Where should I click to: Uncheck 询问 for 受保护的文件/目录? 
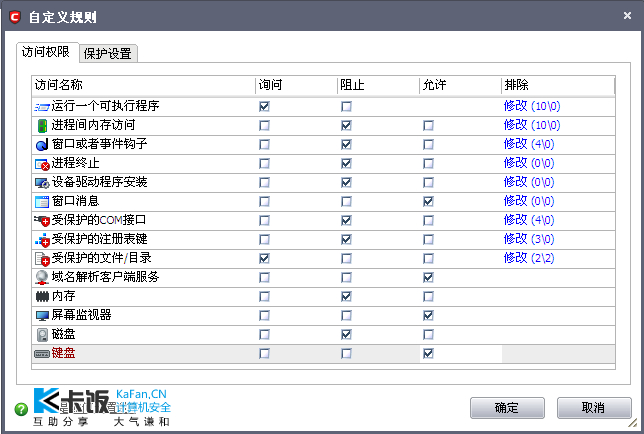pos(264,259)
